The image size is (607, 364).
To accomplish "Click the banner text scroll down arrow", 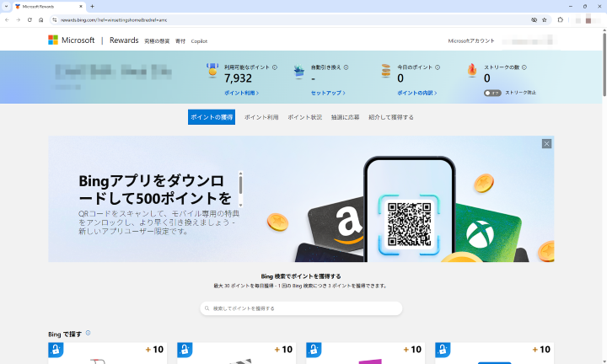I will pos(240,205).
